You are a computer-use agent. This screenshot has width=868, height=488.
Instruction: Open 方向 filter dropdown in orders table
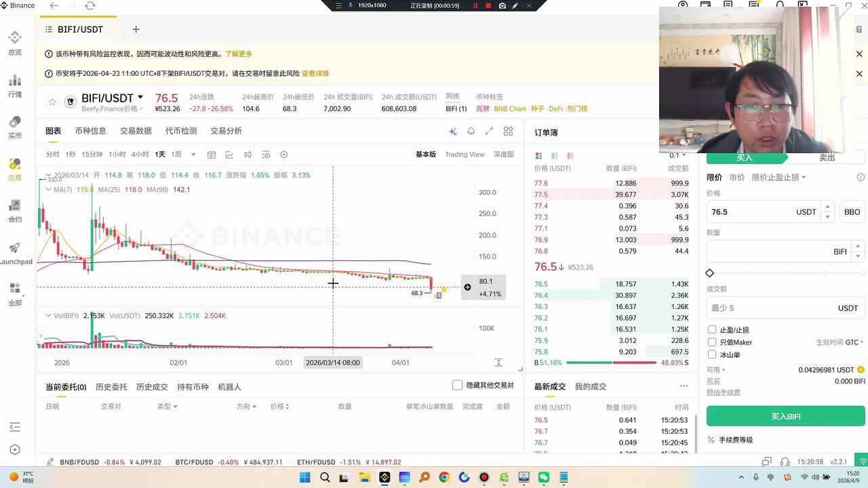(246, 407)
